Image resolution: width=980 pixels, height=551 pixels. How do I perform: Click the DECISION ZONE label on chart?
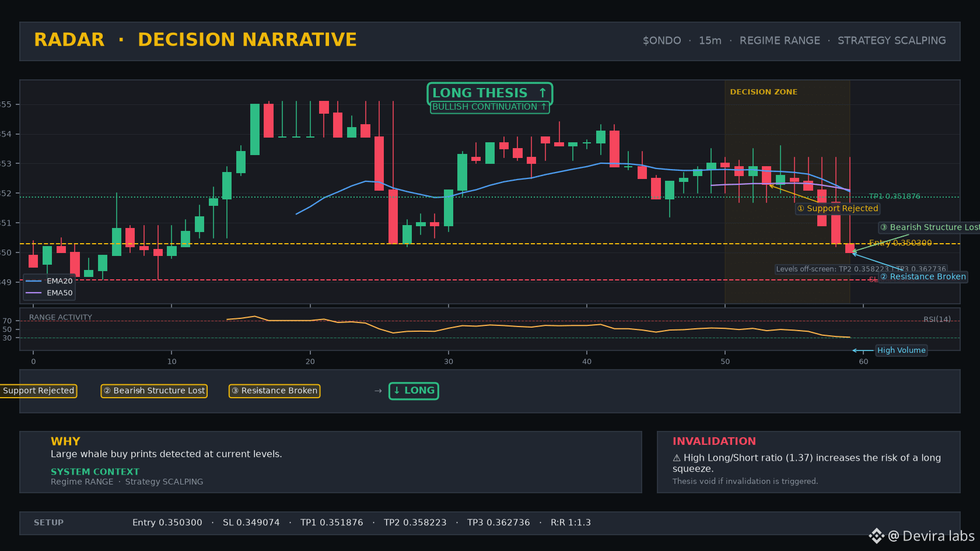coord(764,92)
